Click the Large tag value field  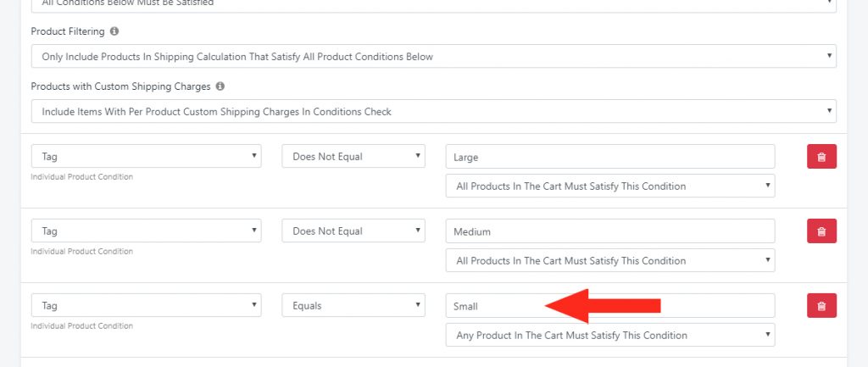tap(610, 157)
